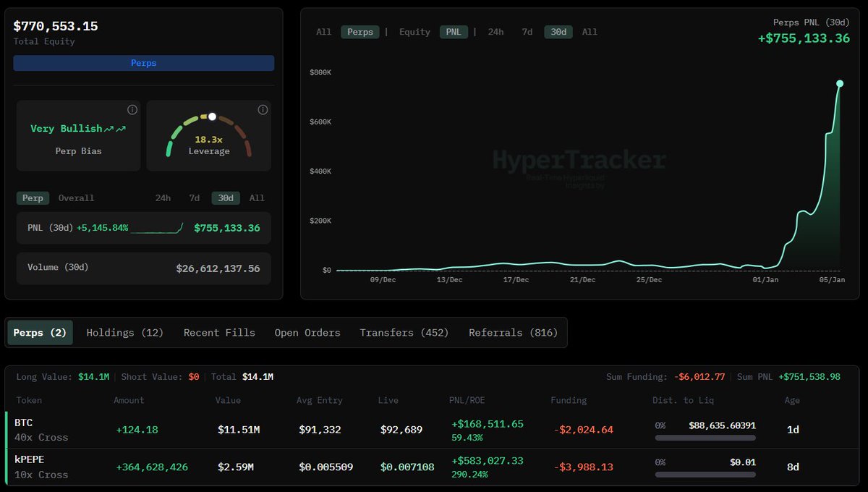Screen dimensions: 868x492
Task: Select the blue Perps equity button
Action: 143,63
